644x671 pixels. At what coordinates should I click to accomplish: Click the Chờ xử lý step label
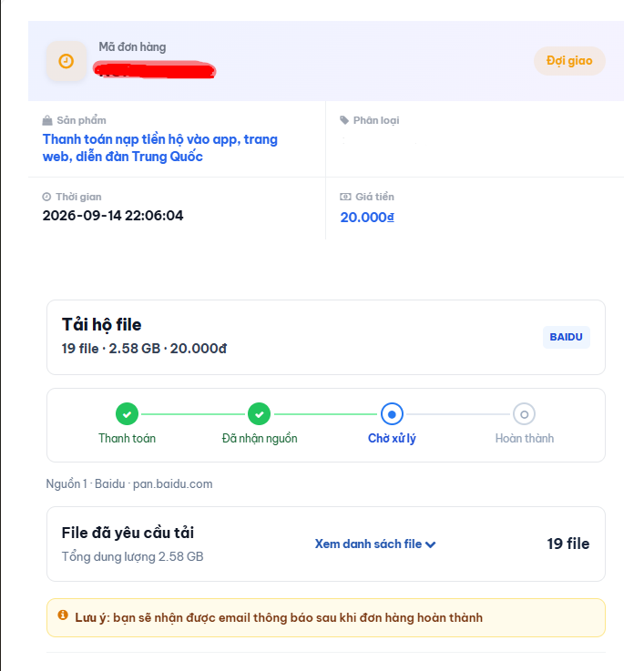click(x=392, y=439)
